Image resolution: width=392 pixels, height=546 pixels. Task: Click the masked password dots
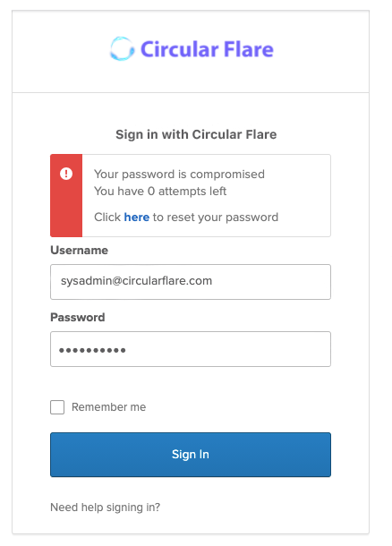(x=92, y=350)
